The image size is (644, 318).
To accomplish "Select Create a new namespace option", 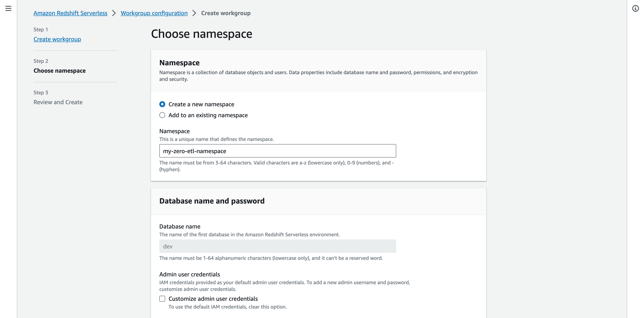I will [162, 104].
